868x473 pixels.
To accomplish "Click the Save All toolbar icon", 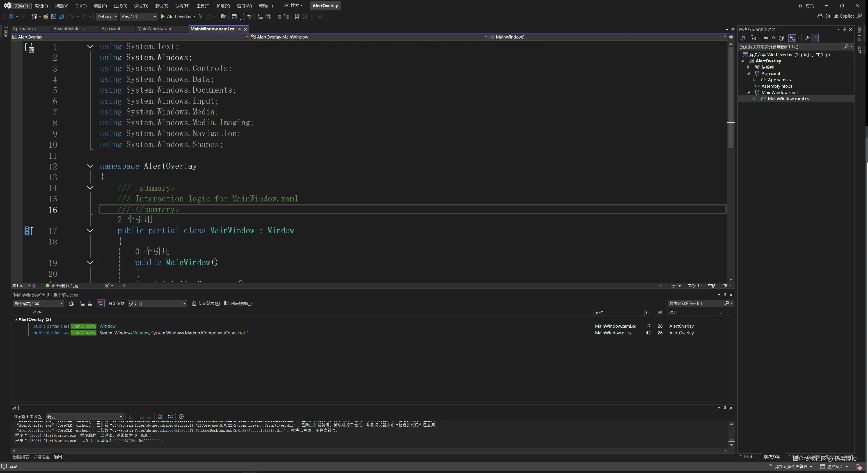I will pyautogui.click(x=61, y=16).
